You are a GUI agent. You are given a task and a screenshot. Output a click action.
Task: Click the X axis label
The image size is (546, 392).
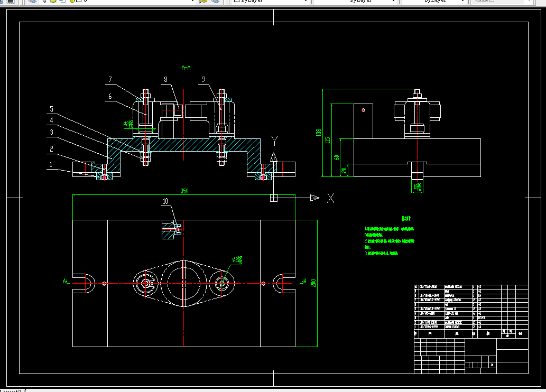[330, 198]
